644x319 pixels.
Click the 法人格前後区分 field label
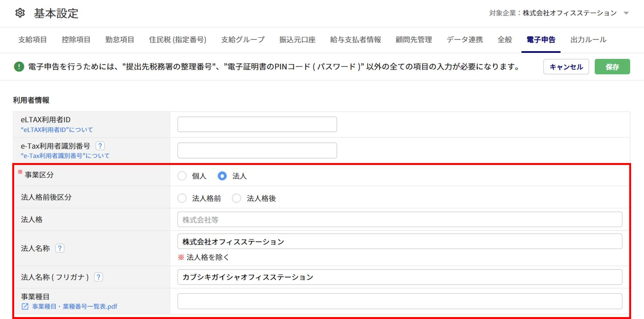click(46, 197)
